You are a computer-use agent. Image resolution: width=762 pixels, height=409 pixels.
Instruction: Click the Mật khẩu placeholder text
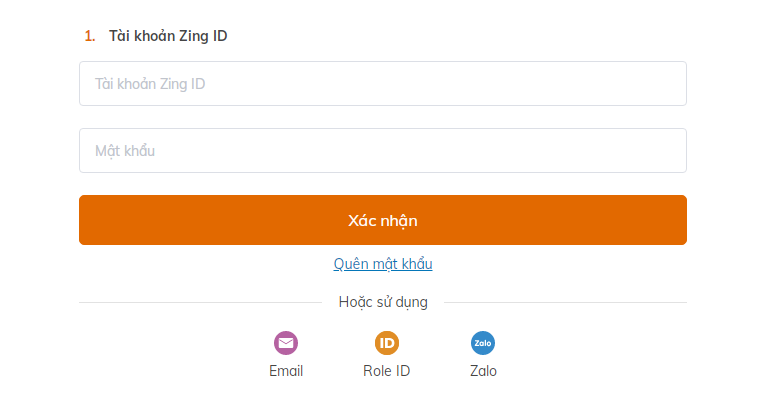[x=125, y=151]
